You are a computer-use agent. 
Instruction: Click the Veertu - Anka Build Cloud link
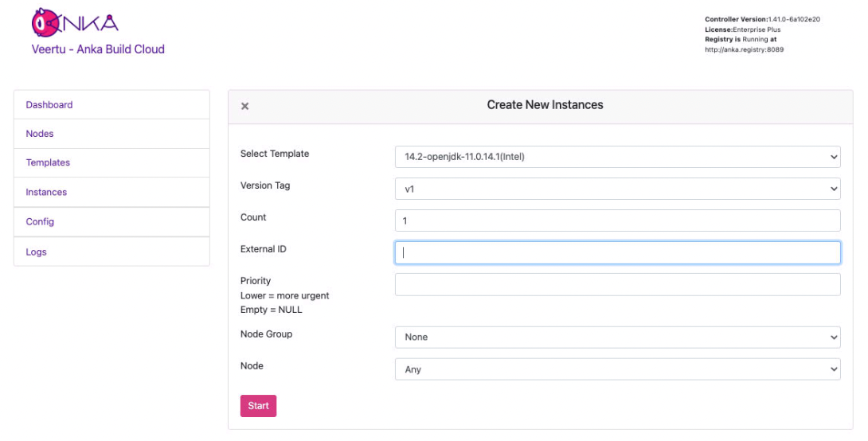[96, 49]
